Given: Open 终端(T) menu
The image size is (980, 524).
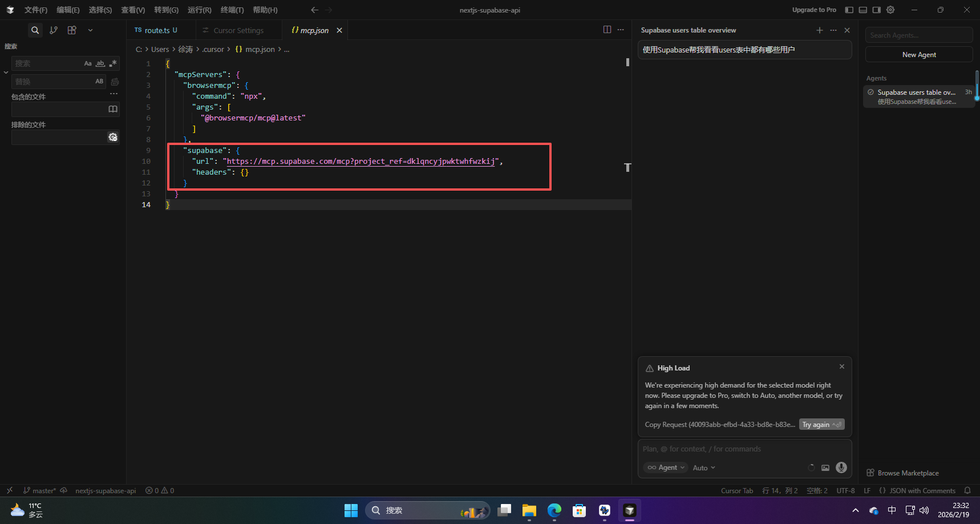Looking at the screenshot, I should pos(232,10).
